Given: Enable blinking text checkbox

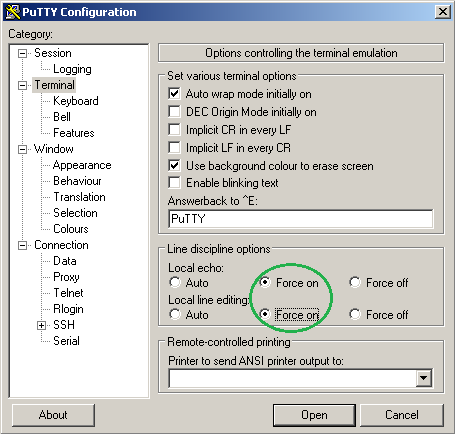Looking at the screenshot, I should point(174,183).
